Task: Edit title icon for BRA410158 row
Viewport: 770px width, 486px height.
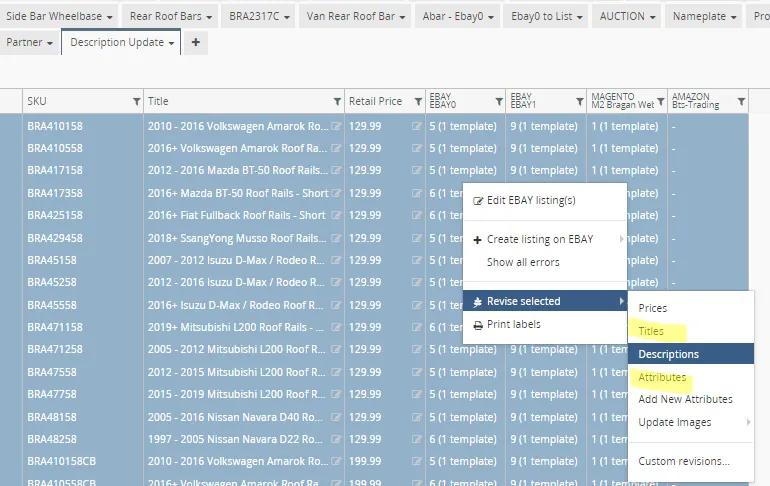Action: [x=336, y=126]
